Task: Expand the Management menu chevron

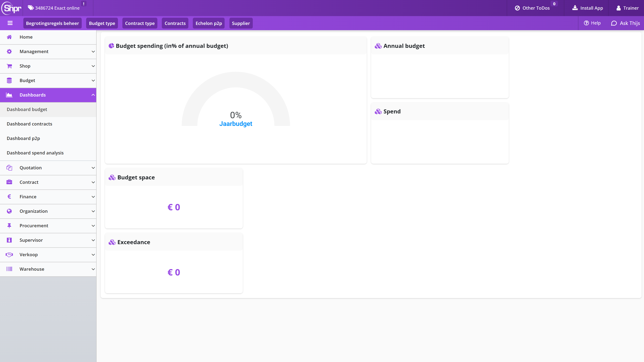Action: point(93,51)
